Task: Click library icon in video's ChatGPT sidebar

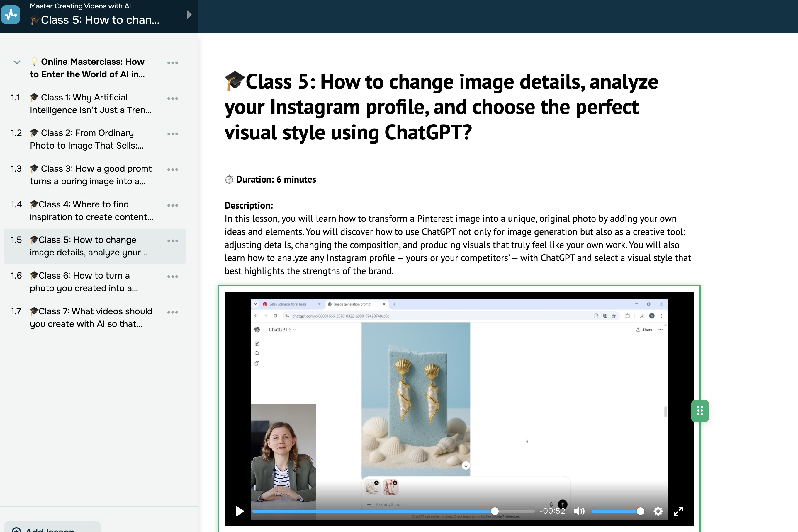Action: pyautogui.click(x=257, y=363)
